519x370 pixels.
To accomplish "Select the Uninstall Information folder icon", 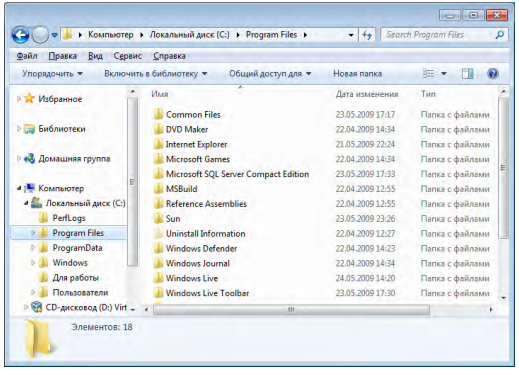I will [158, 233].
